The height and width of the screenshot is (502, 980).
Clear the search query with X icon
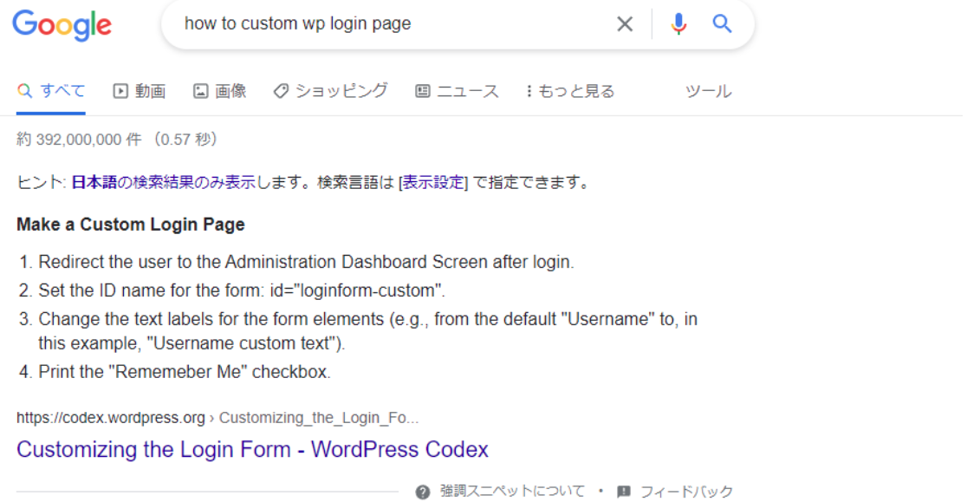[x=625, y=24]
